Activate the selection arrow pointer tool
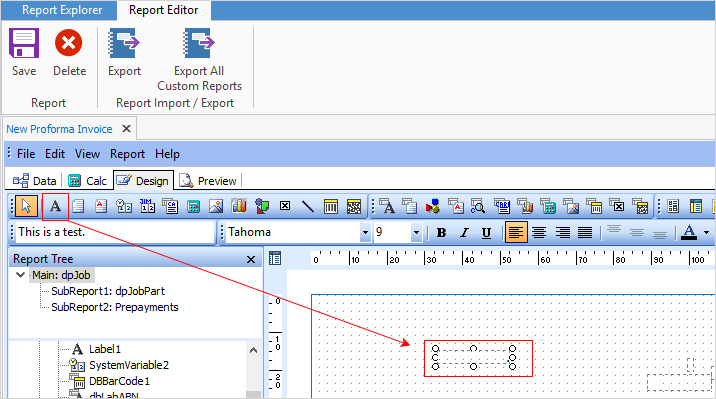The height and width of the screenshot is (399, 716). (x=26, y=206)
